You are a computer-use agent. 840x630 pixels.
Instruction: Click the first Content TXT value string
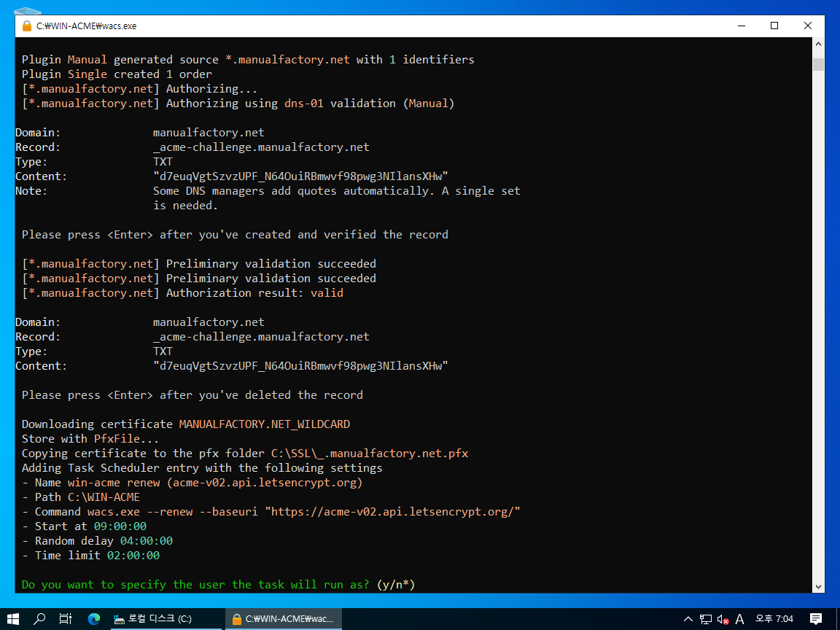[300, 176]
